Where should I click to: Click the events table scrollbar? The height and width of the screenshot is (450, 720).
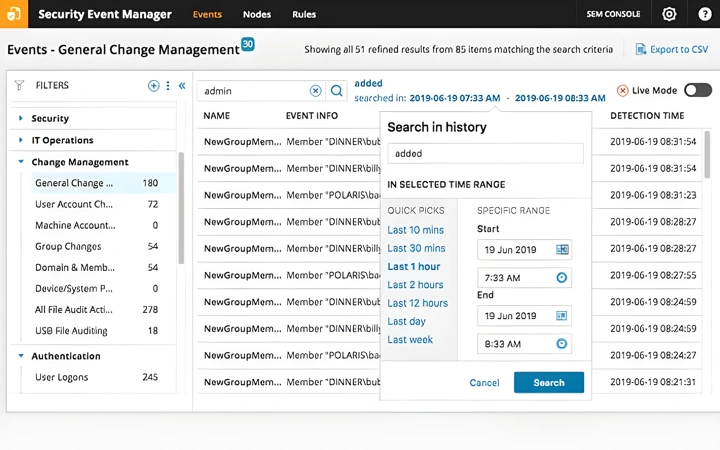coord(708,155)
